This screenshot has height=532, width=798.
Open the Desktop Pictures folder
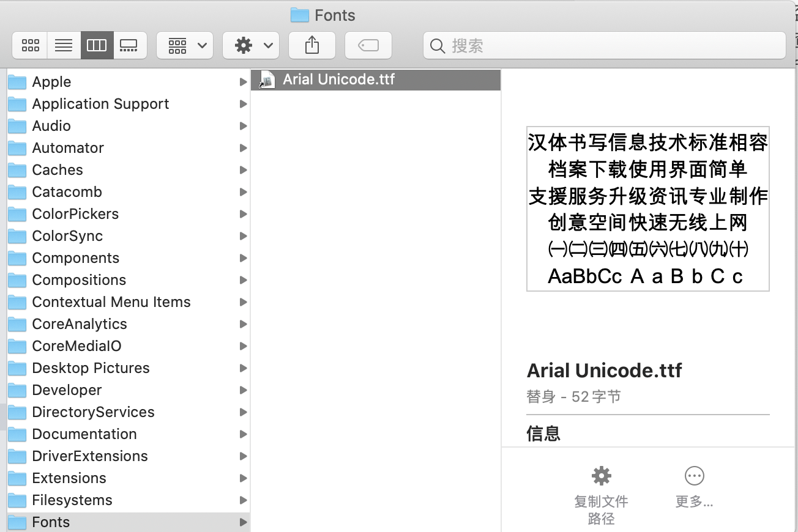pyautogui.click(x=91, y=368)
